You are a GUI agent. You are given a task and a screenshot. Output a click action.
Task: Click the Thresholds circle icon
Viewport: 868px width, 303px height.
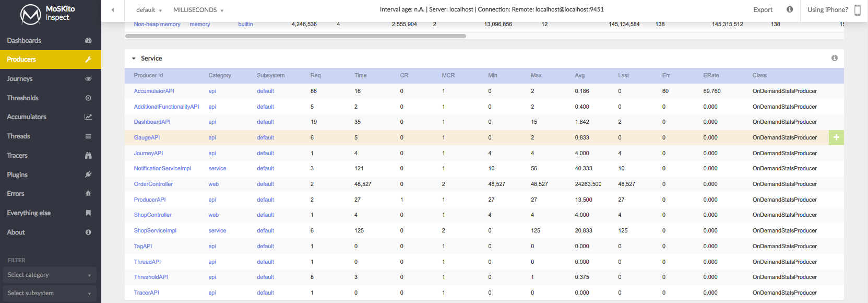pyautogui.click(x=88, y=98)
